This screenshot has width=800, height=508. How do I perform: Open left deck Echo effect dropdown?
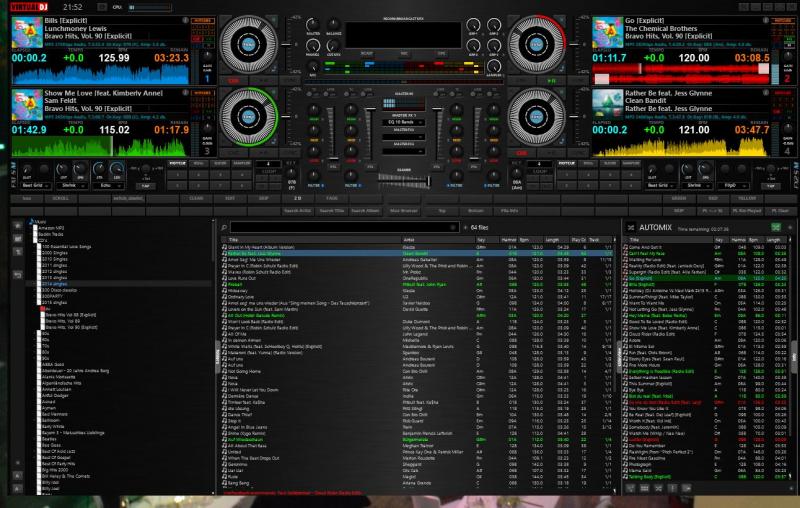[x=109, y=186]
